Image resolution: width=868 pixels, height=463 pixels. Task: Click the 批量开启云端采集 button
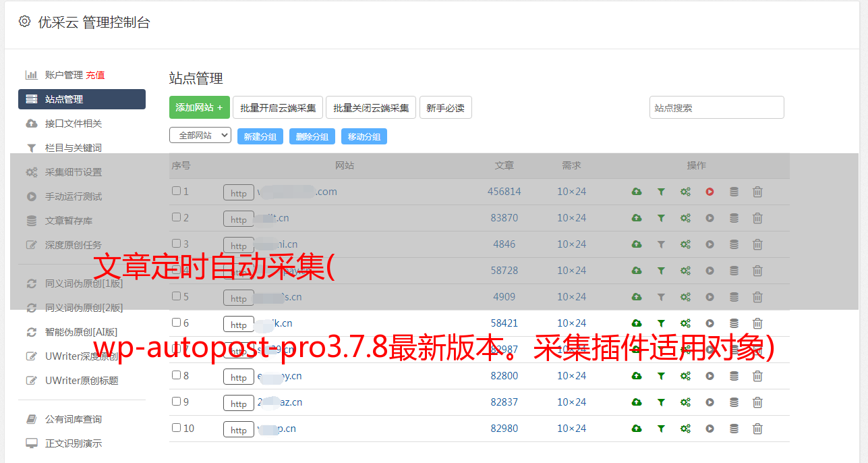[278, 107]
